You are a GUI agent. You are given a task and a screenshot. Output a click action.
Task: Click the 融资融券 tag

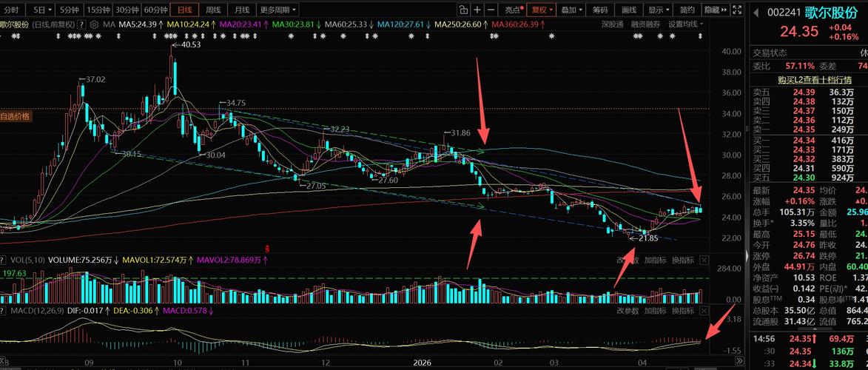coord(645,24)
